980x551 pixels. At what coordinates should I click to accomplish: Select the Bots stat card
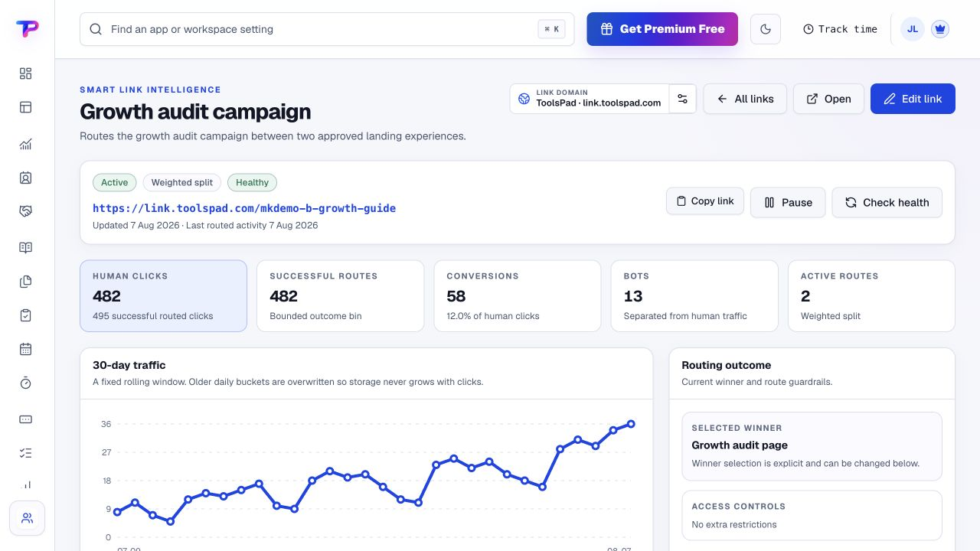pyautogui.click(x=694, y=296)
